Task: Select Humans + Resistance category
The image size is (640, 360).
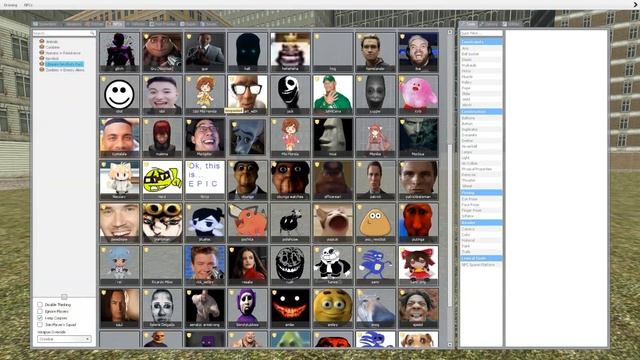Action: pos(63,53)
